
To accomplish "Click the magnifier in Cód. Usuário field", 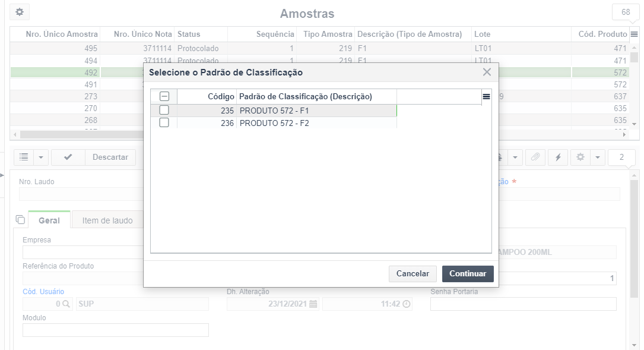I will point(66,304).
